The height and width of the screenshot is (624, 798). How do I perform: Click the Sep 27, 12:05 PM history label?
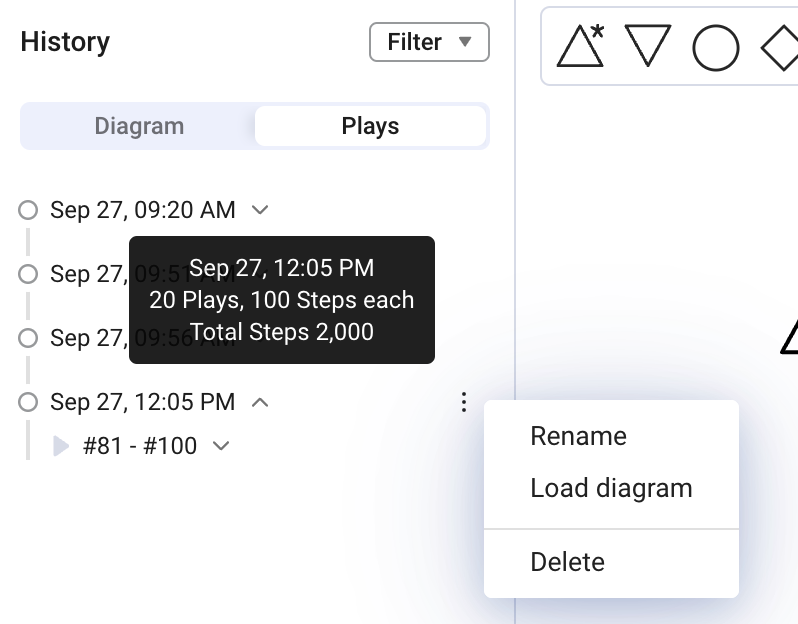142,402
